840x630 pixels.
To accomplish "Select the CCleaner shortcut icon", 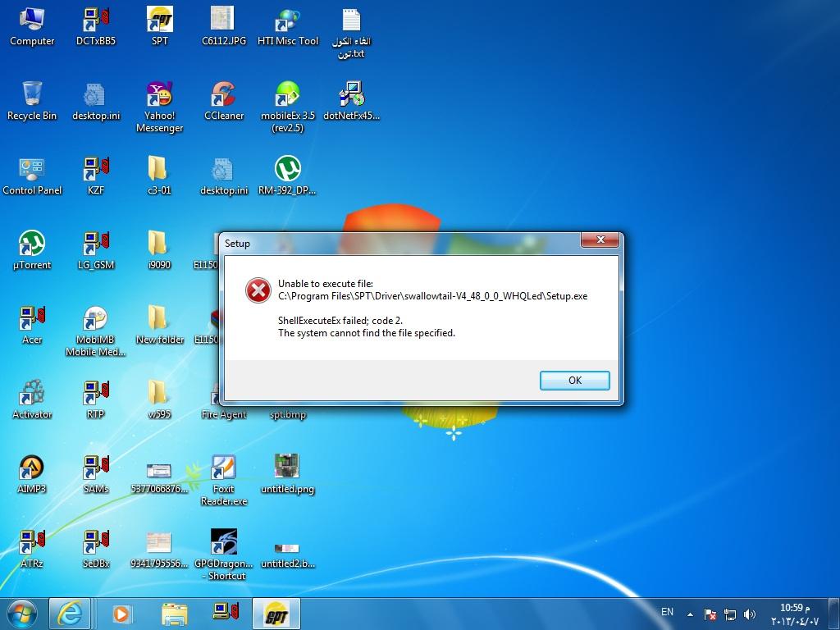I will pos(223,101).
